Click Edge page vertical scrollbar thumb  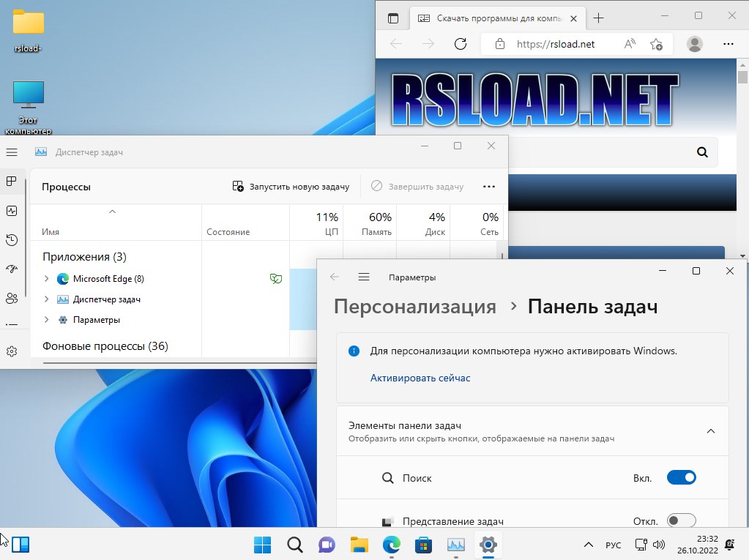coord(742,77)
